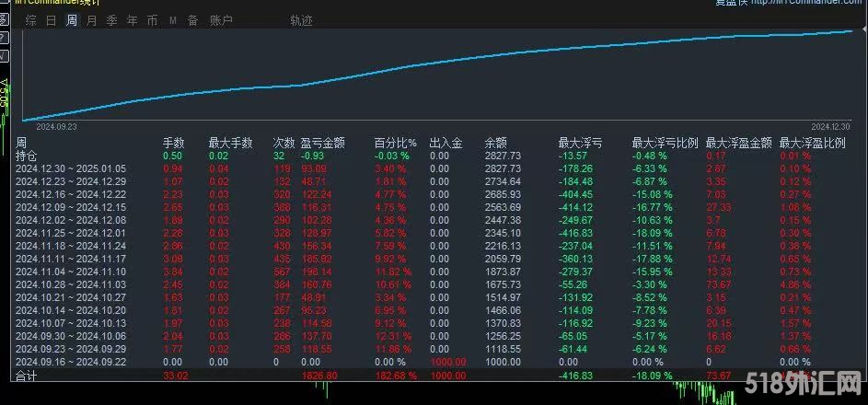Viewport: 868px width, 405px height.
Task: Click the 最大浮亏比例 column header
Action: (x=665, y=144)
